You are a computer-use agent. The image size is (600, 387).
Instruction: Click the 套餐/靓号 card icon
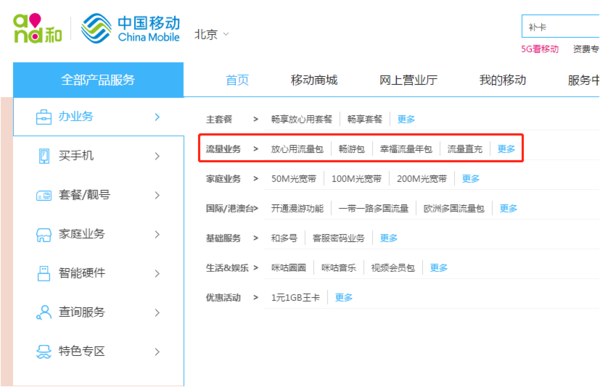pos(44,196)
